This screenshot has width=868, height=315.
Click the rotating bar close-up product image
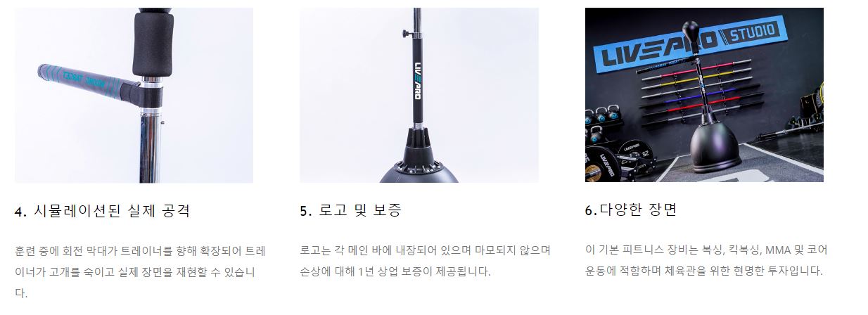(134, 95)
